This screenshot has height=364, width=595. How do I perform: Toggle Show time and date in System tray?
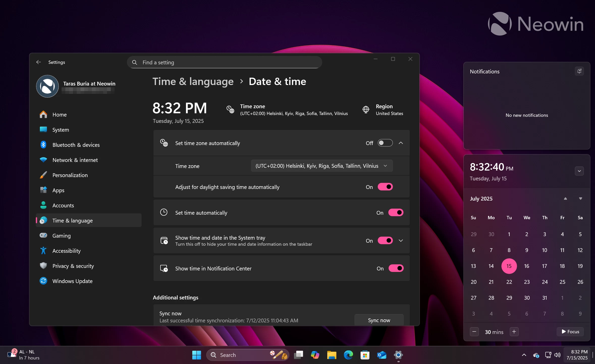385,240
